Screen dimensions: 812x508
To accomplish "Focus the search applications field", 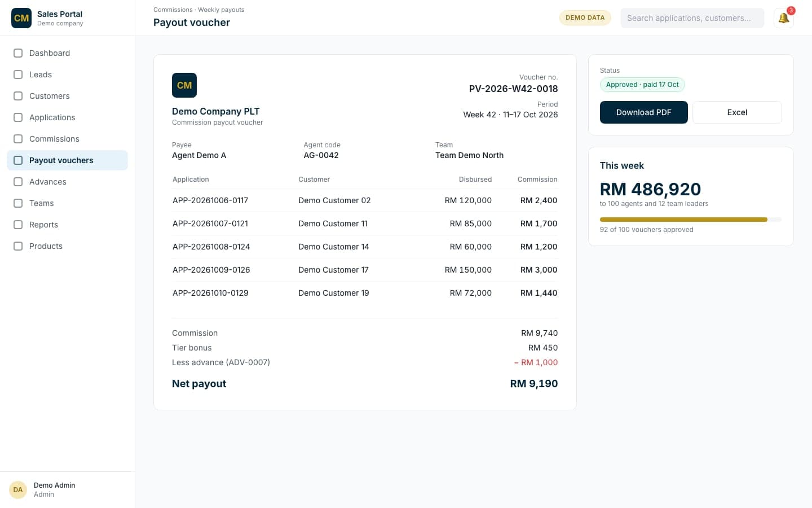I will point(692,18).
